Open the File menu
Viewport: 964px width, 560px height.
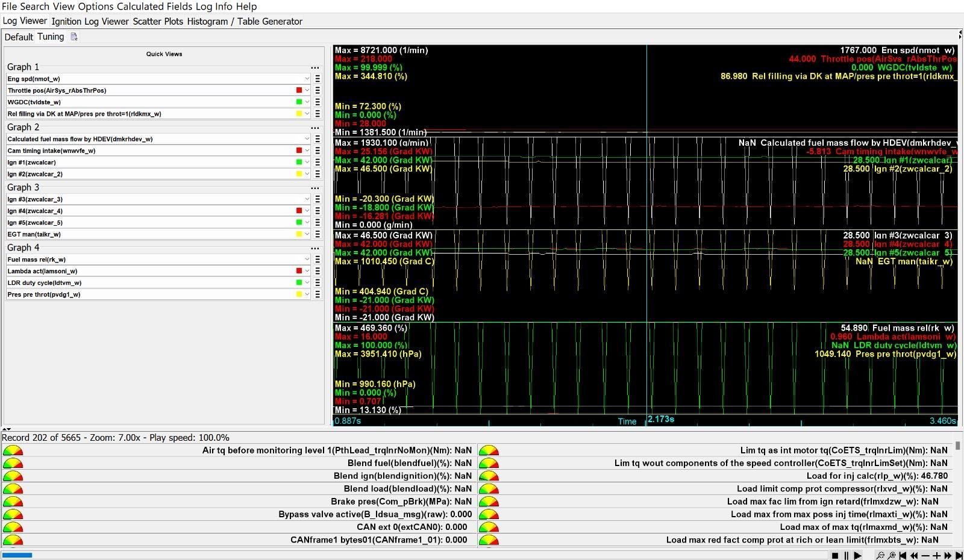point(10,7)
